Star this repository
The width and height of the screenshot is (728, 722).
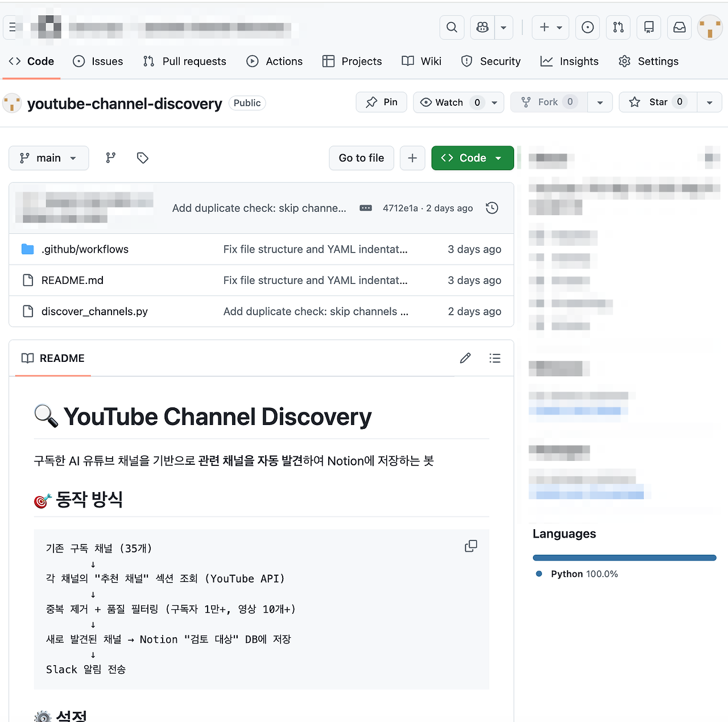click(658, 102)
